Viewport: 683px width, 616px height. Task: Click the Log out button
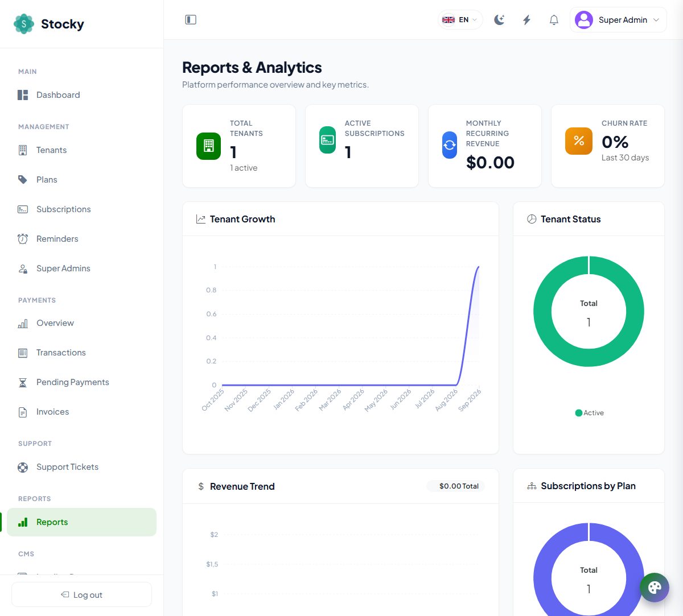[81, 594]
